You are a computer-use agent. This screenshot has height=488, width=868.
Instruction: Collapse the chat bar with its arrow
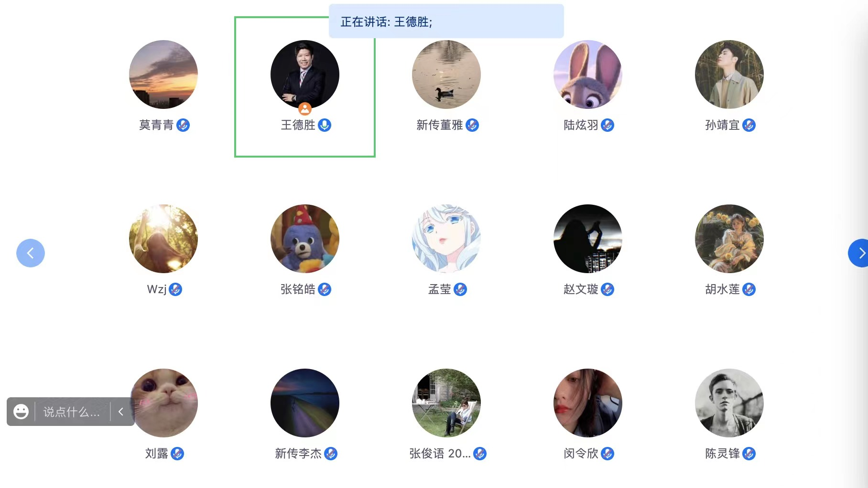[121, 412]
